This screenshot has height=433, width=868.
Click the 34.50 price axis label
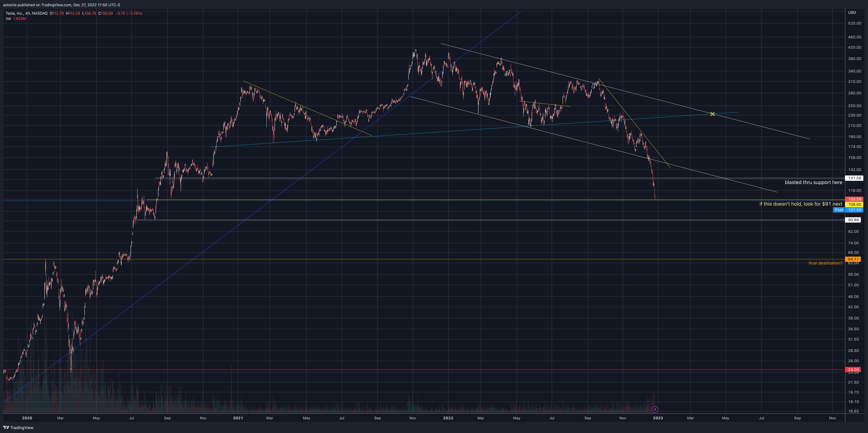tap(854, 329)
